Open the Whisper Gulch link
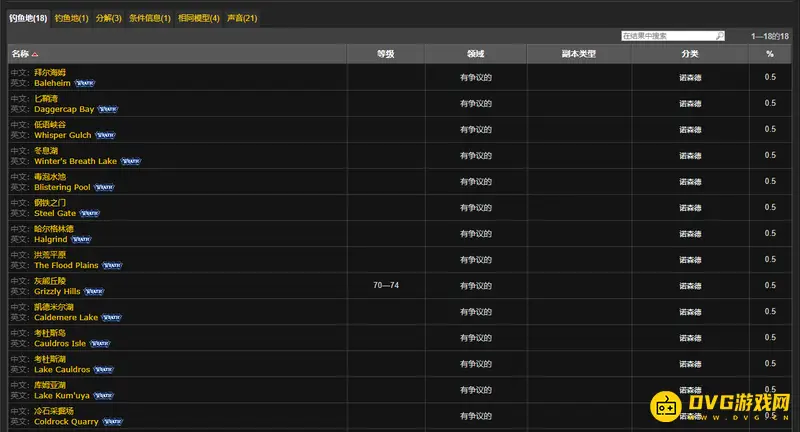The height and width of the screenshot is (432, 800). [63, 135]
